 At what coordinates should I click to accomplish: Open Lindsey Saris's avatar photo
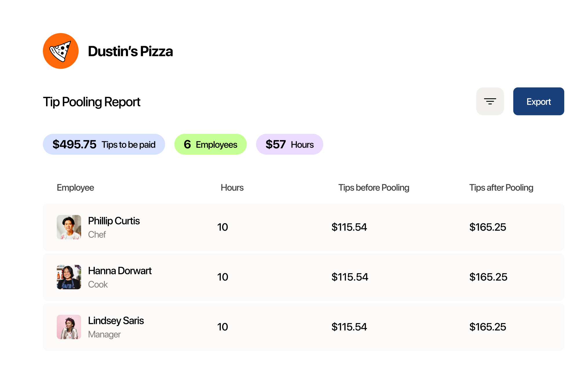coord(69,327)
